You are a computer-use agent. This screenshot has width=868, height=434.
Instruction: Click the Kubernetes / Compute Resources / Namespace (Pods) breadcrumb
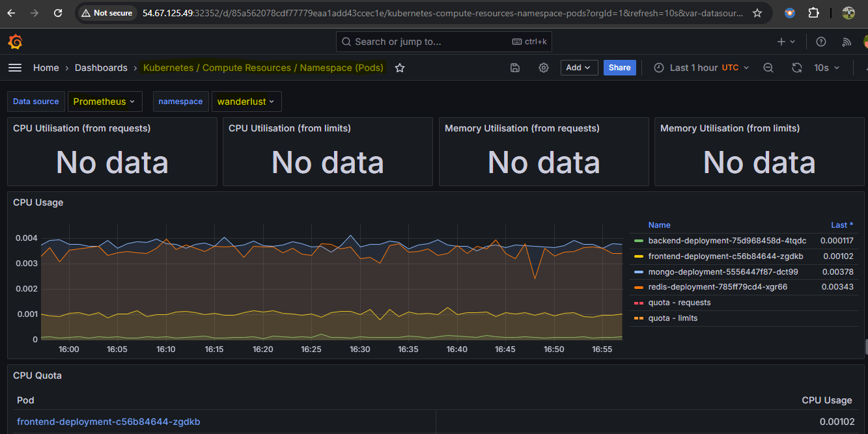click(x=263, y=68)
